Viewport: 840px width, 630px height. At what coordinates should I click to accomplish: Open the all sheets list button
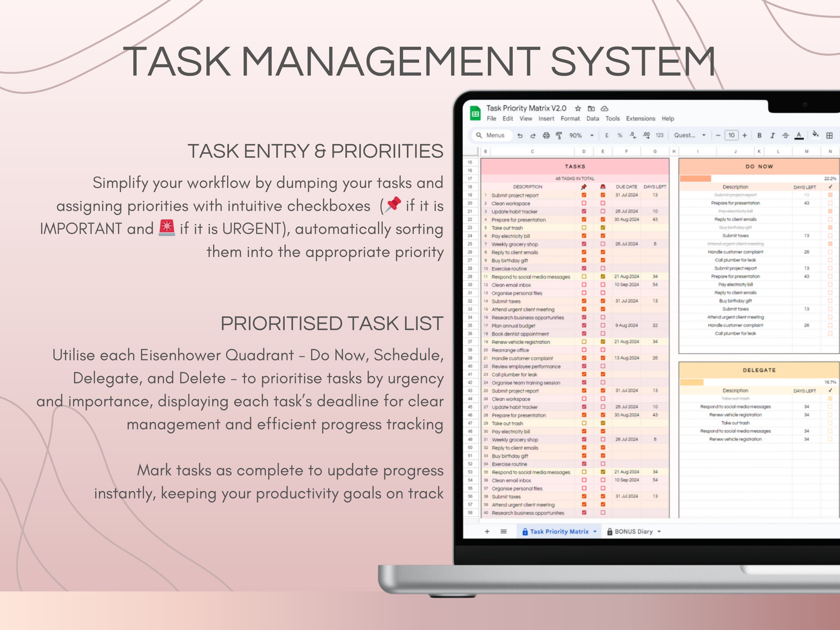pos(504,532)
